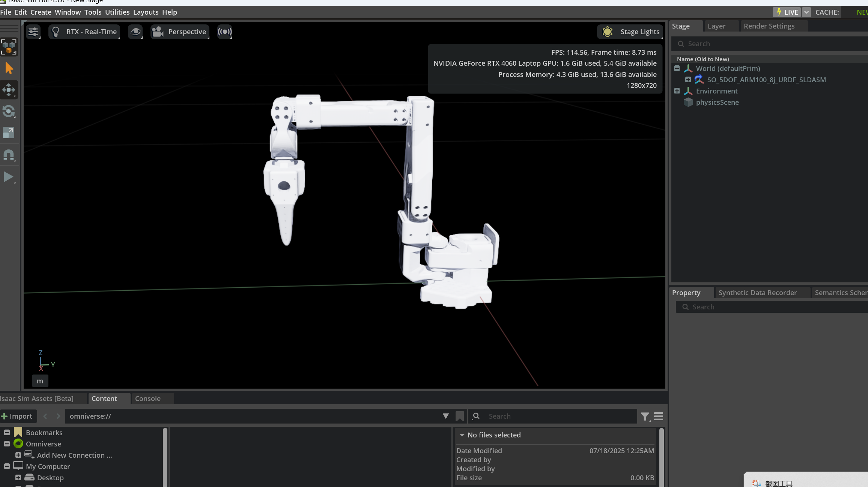Click the Content browser search field
The width and height of the screenshot is (868, 487).
click(553, 416)
